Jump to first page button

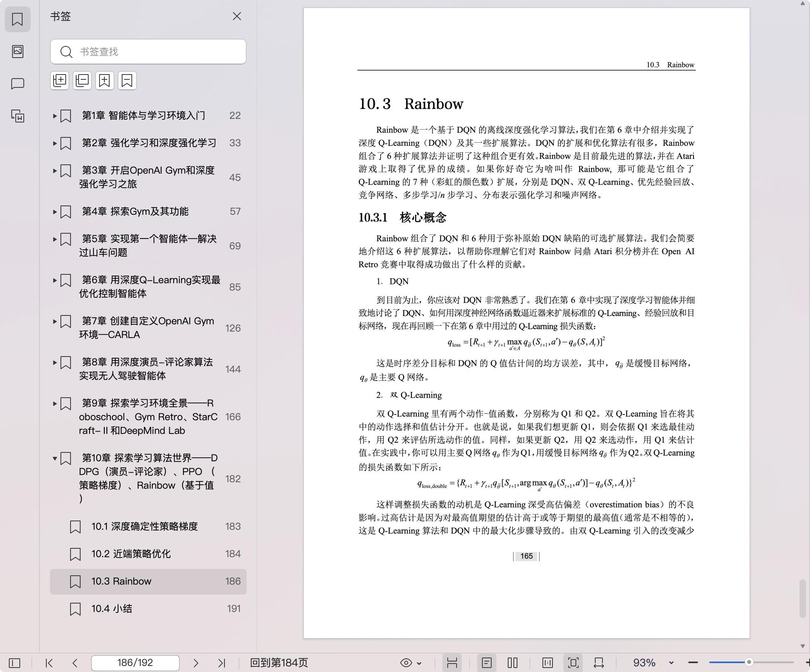coord(49,663)
